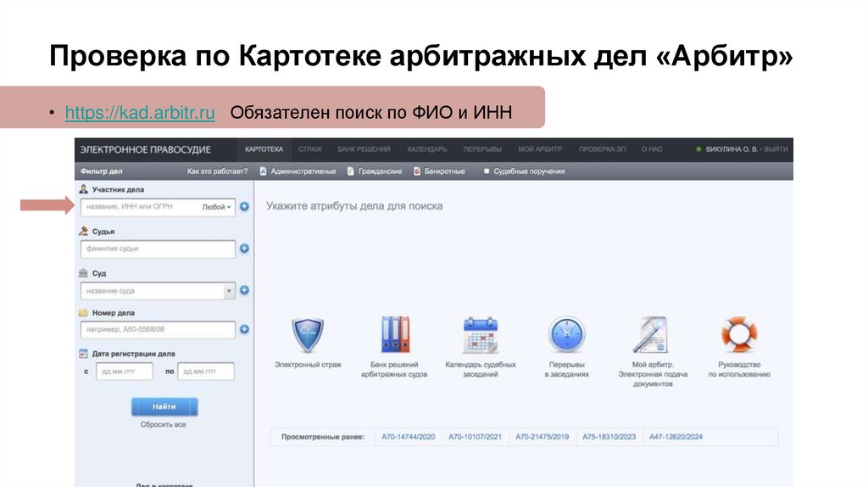Screen dimensions: 868x487
Task: Go to the КАЛЕНДАРЬ tab
Action: point(427,149)
